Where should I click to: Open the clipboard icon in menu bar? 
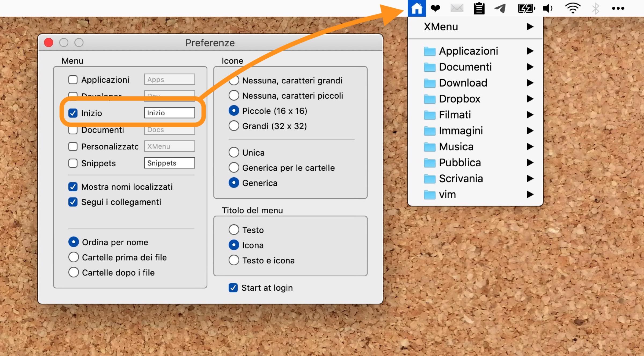coord(479,8)
